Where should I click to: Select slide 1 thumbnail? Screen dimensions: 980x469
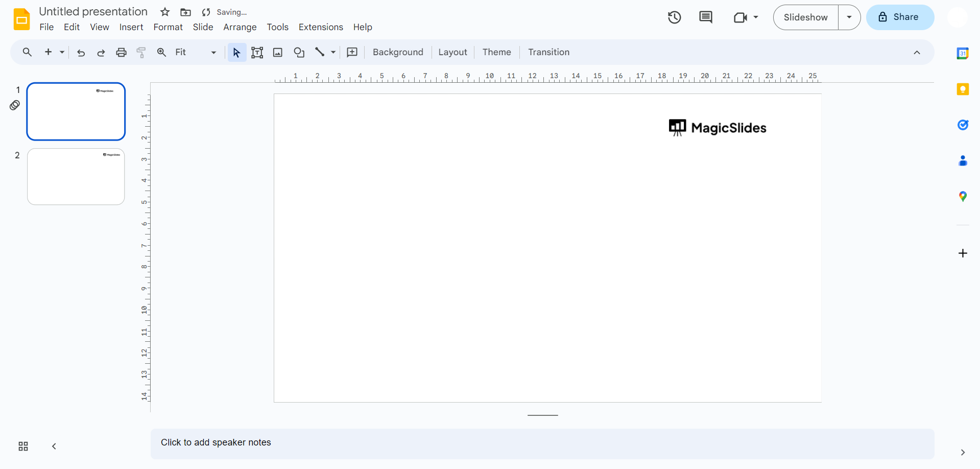(76, 111)
